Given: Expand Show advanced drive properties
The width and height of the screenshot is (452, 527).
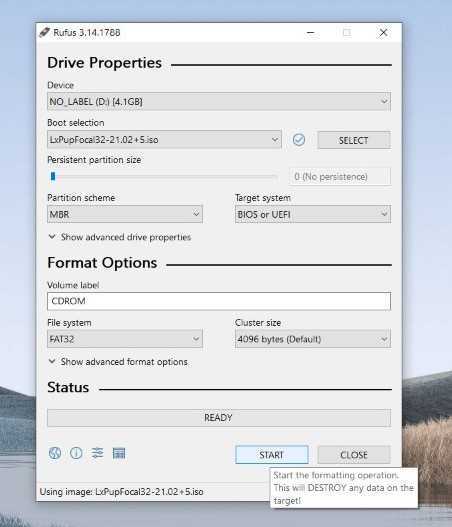Looking at the screenshot, I should (120, 237).
